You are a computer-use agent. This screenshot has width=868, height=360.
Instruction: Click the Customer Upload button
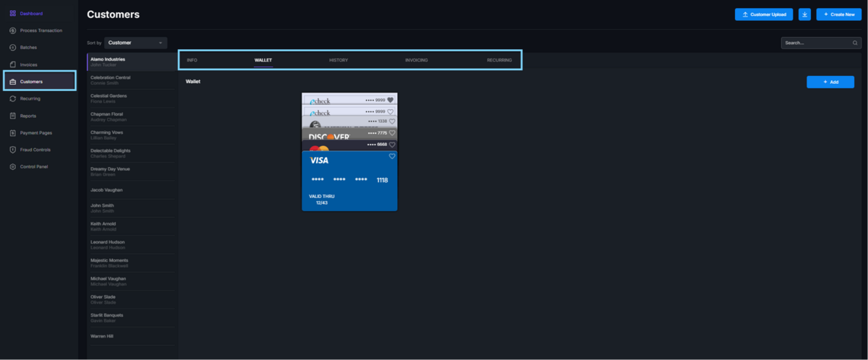764,14
